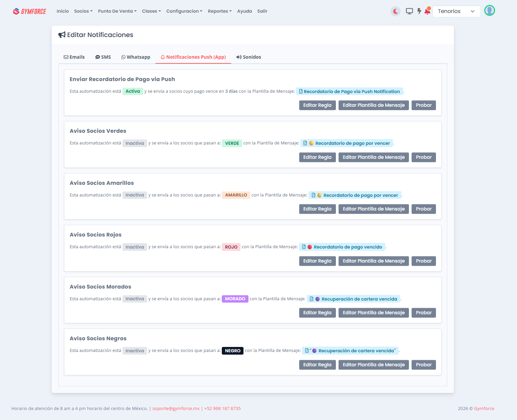The image size is (517, 420).
Task: Expand the Reportes menu
Action: pos(220,11)
